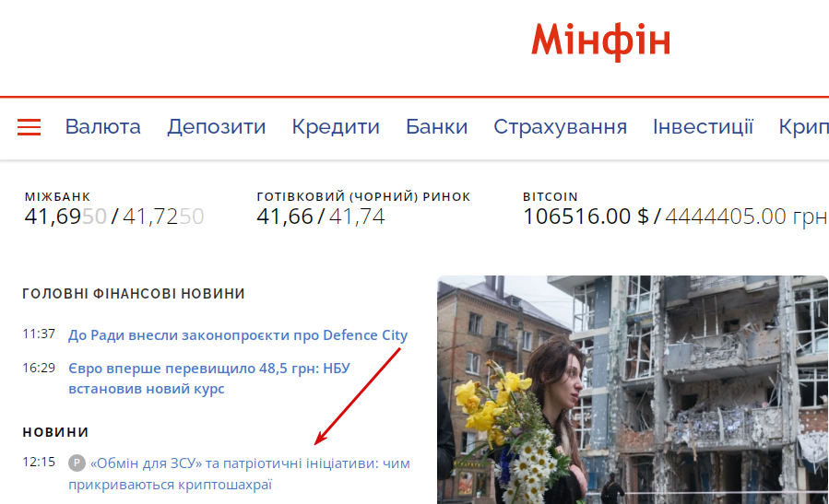Image resolution: width=829 pixels, height=504 pixels.
Task: Click the 11:37 news timestamp
Action: click(39, 334)
